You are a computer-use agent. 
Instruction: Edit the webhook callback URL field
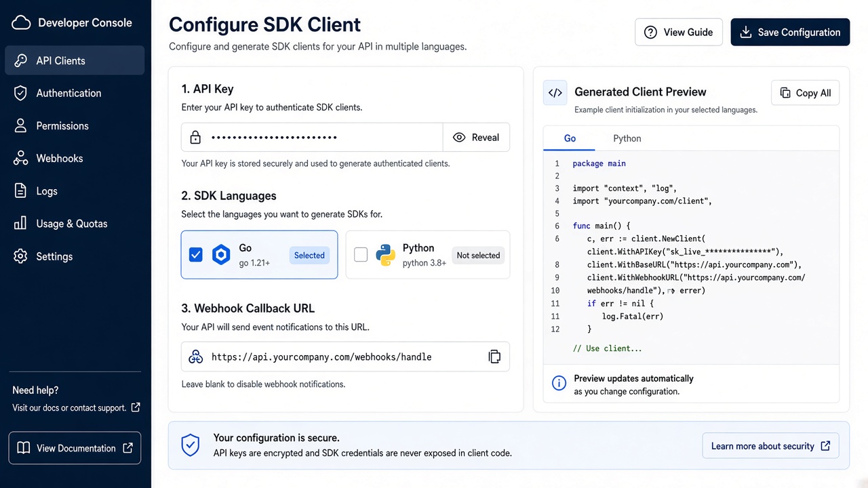tap(345, 357)
